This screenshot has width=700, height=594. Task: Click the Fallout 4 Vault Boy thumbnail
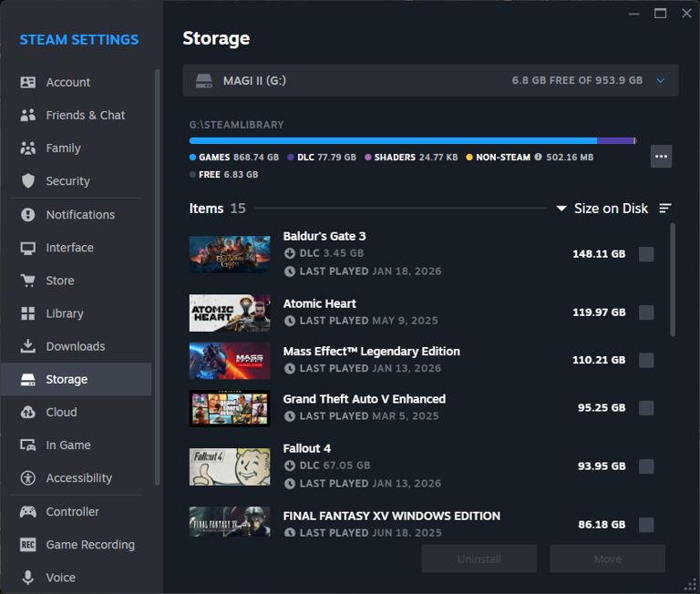230,466
